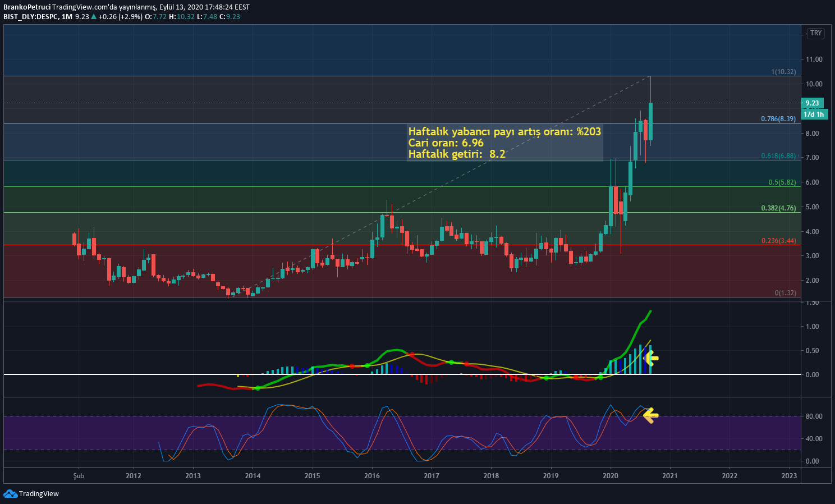Click the 'Cari oran: 6.96' text line

click(446, 143)
